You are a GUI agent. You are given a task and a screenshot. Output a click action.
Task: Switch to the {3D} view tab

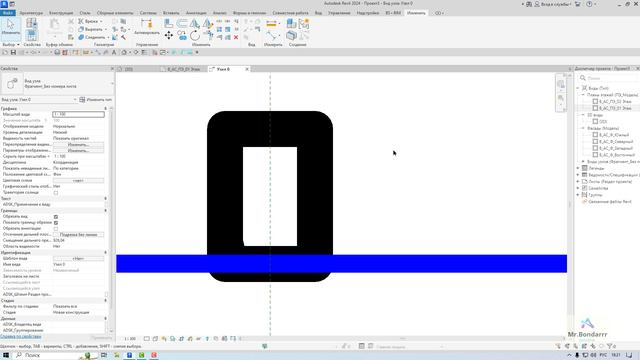(129, 69)
